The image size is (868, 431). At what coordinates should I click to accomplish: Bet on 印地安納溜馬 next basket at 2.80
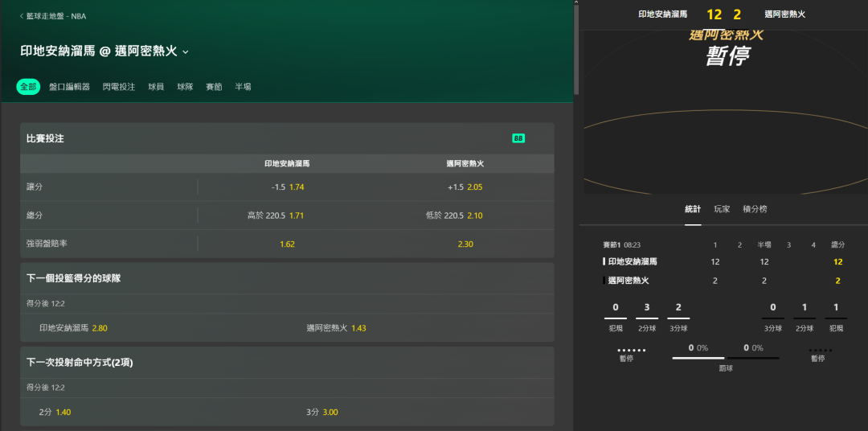pyautogui.click(x=73, y=328)
